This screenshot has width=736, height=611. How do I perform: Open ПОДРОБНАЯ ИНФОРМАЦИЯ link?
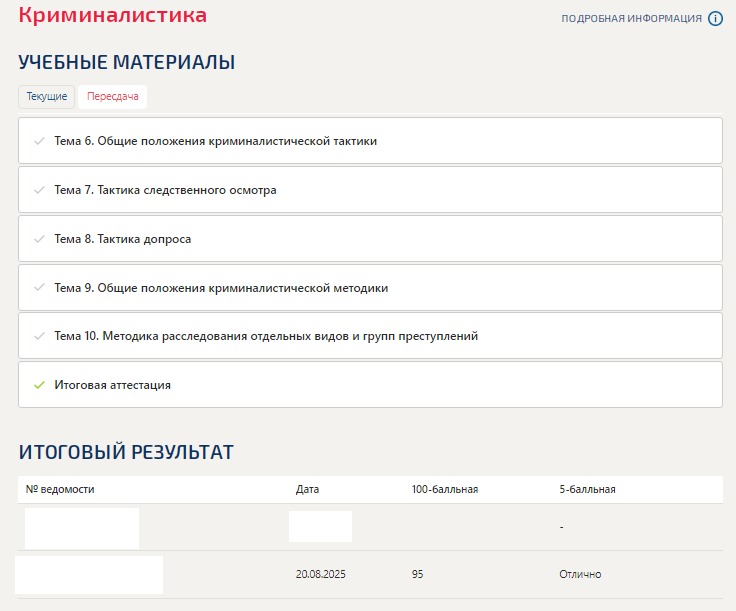[631, 19]
